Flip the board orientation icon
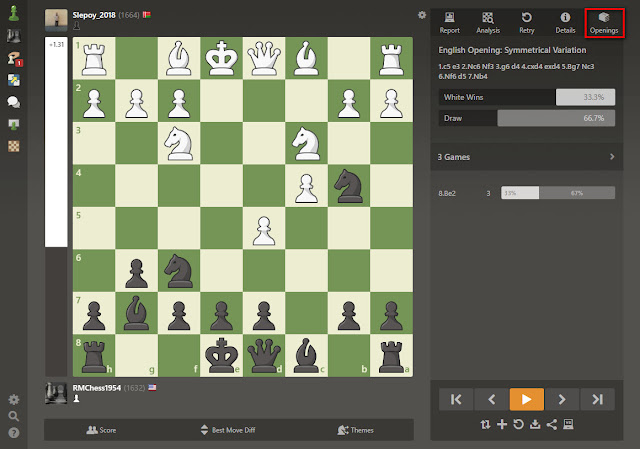Viewport: 640px width, 449px height. (x=485, y=425)
